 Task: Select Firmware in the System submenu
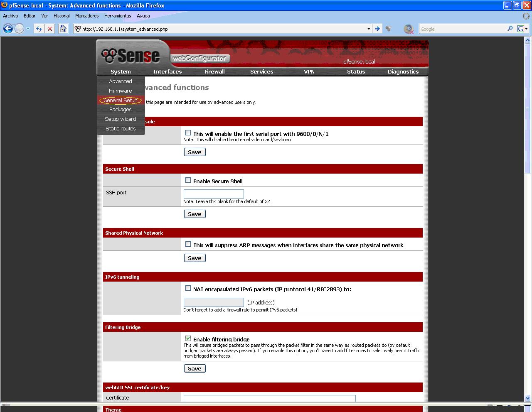point(121,91)
